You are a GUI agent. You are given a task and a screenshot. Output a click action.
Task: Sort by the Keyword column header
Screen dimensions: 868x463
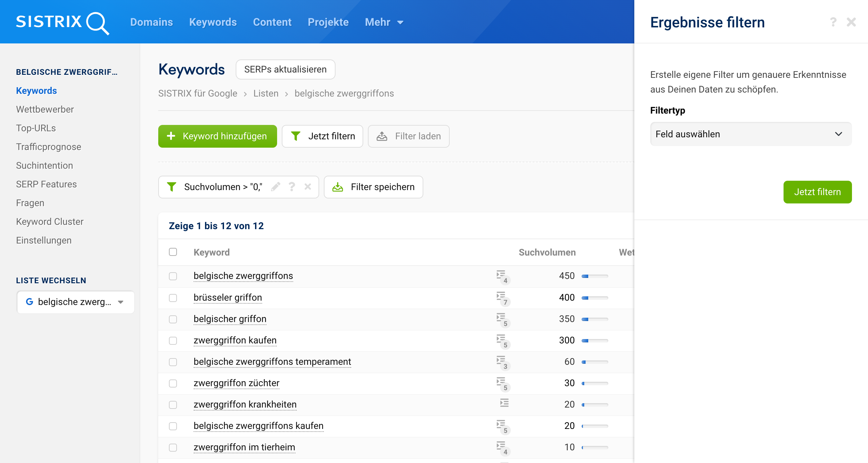point(212,252)
